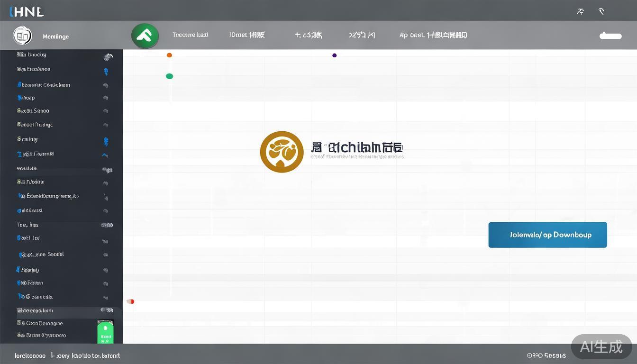Viewport: 637px width, 364px height.
Task: Click the purple dot marker near the top
Action: tap(334, 55)
